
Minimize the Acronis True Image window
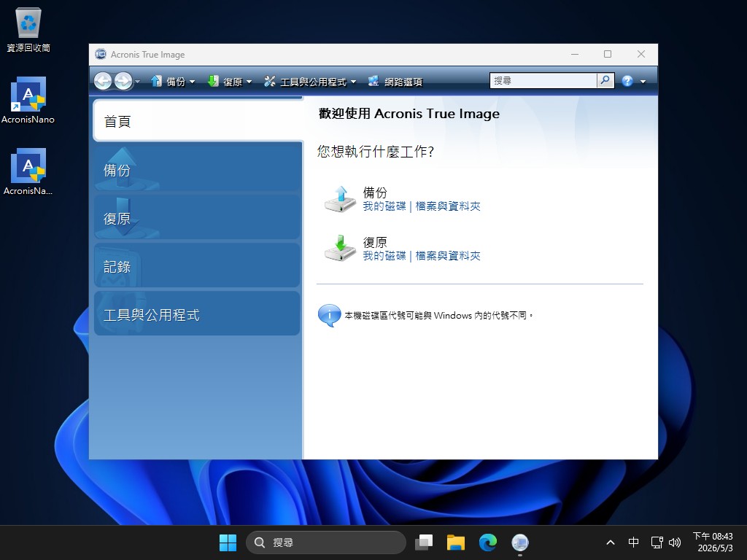click(575, 54)
